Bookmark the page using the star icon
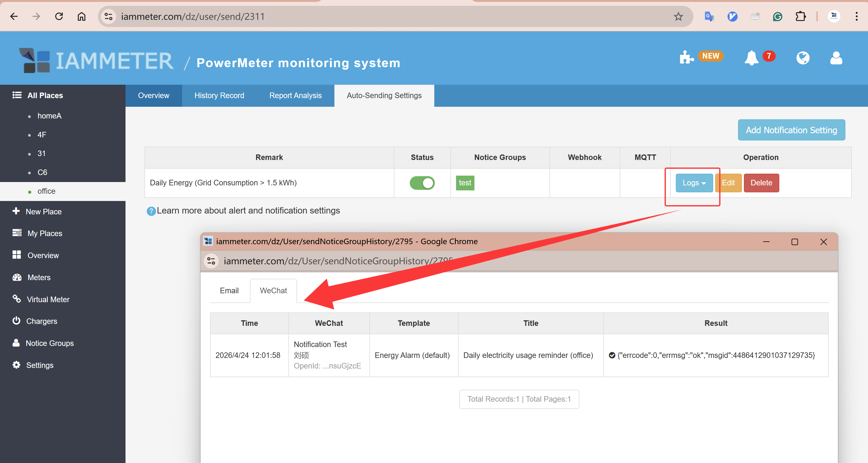This screenshot has height=463, width=868. pyautogui.click(x=678, y=16)
